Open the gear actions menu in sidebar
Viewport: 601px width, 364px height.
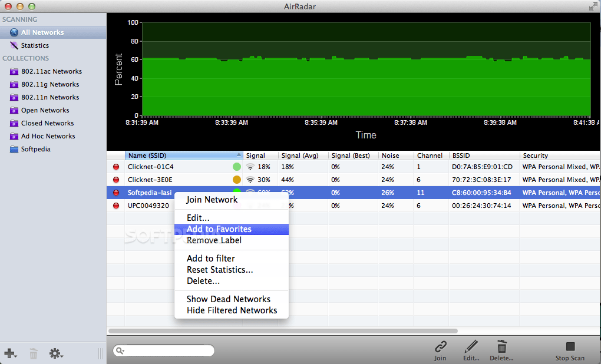point(56,353)
